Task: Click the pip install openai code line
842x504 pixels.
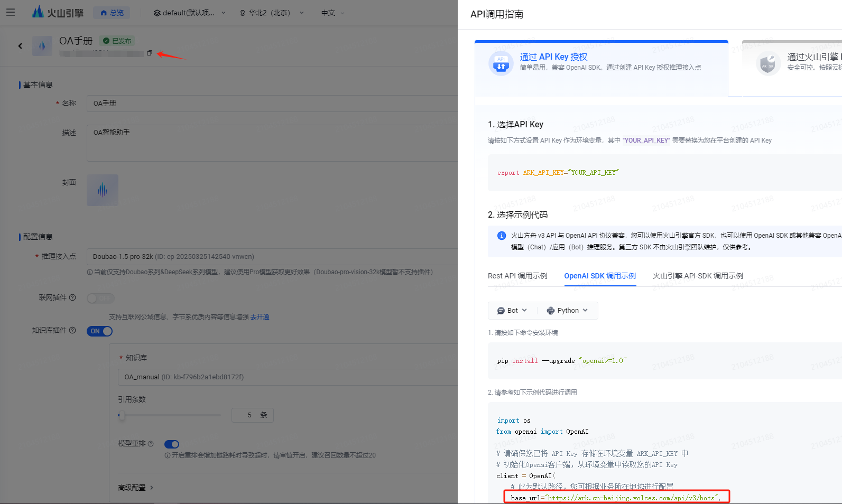Action: pos(562,361)
